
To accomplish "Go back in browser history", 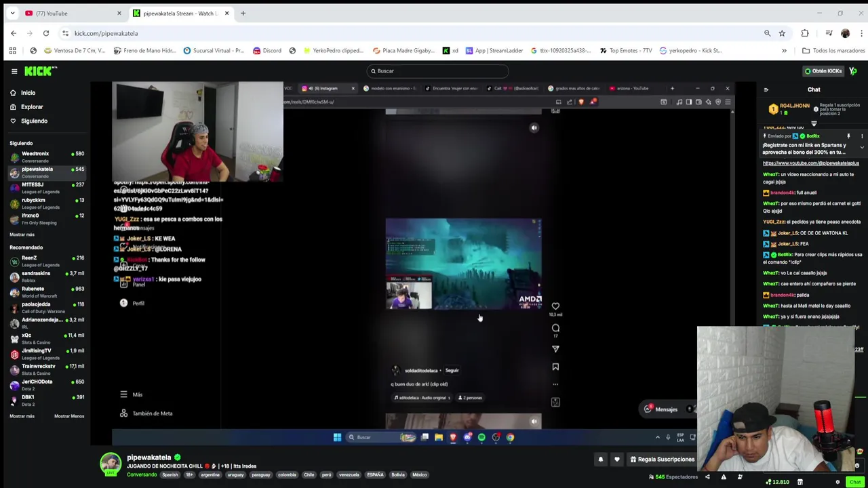I will [14, 33].
